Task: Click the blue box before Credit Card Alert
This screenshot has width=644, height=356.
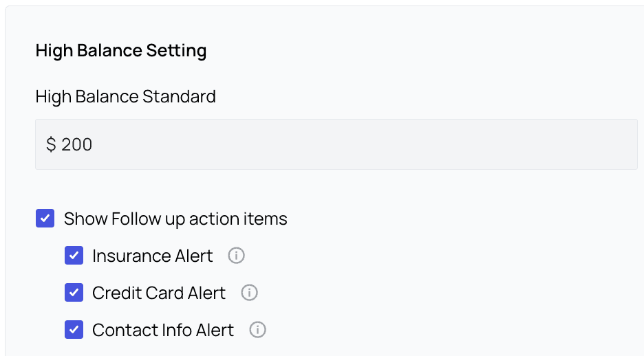Action: 74,293
